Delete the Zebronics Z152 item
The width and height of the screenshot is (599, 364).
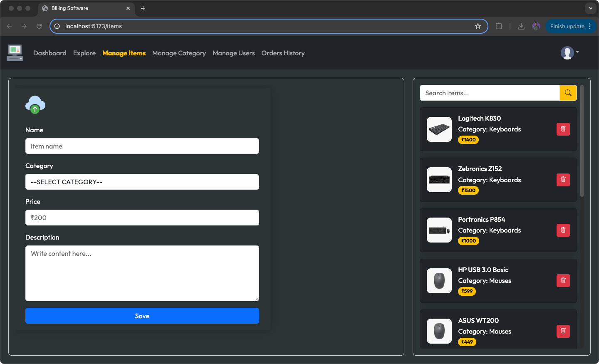pyautogui.click(x=563, y=180)
